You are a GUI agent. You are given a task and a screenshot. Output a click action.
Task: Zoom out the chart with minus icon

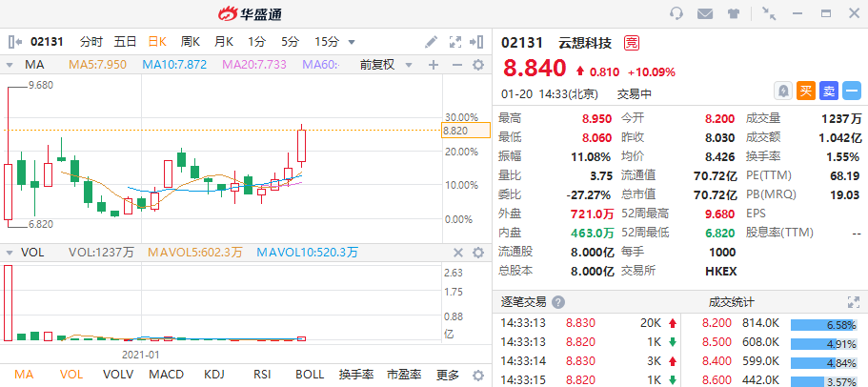pyautogui.click(x=456, y=66)
